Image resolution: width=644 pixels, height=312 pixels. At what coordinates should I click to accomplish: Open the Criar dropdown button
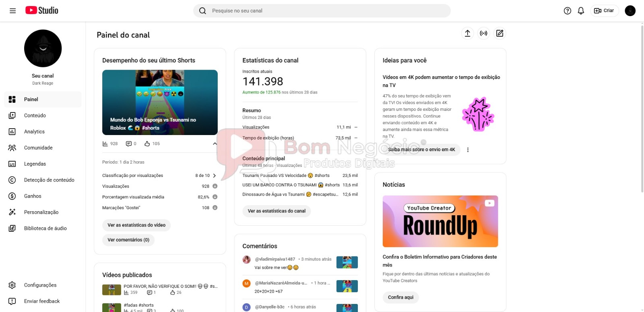604,11
